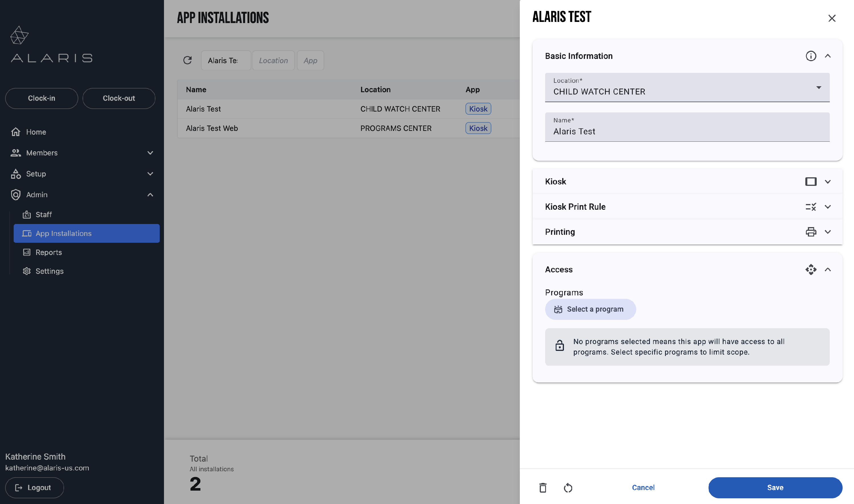Click the refresh icon beside the filters
Screen dimensions: 854x504
(x=188, y=60)
